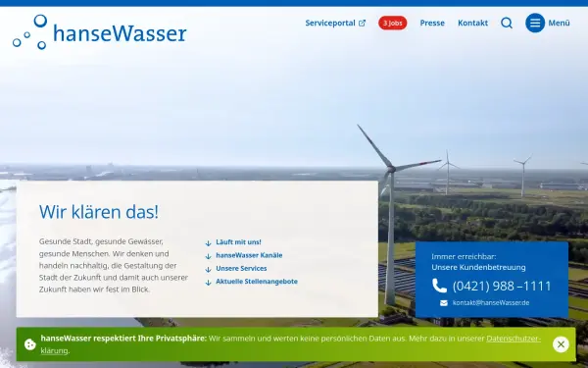Click the envelope mail icon
Screen dimensions: 588x368
pos(444,303)
